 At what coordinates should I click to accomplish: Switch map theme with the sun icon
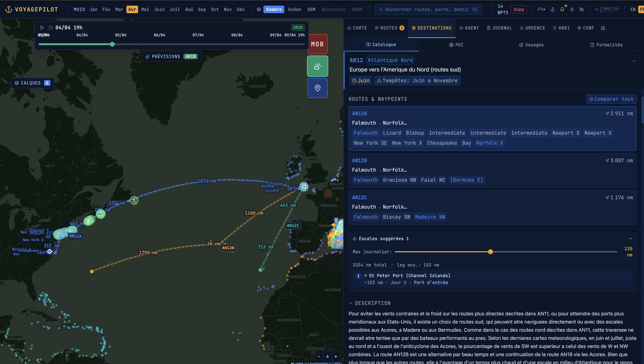[x=572, y=9]
